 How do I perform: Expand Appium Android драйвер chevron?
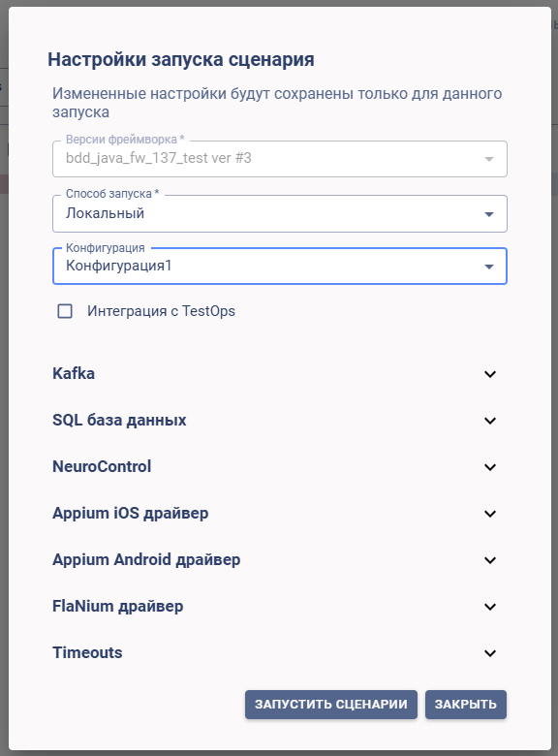click(x=490, y=560)
